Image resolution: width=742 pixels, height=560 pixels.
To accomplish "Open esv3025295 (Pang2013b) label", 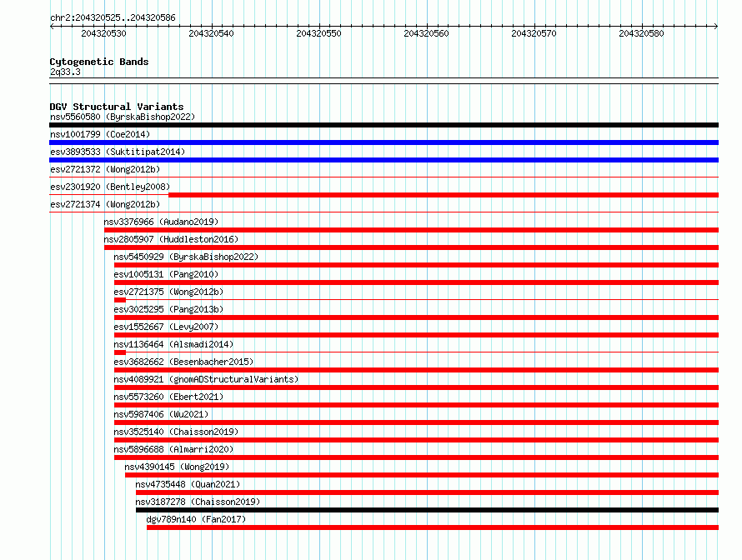I will pyautogui.click(x=168, y=309).
